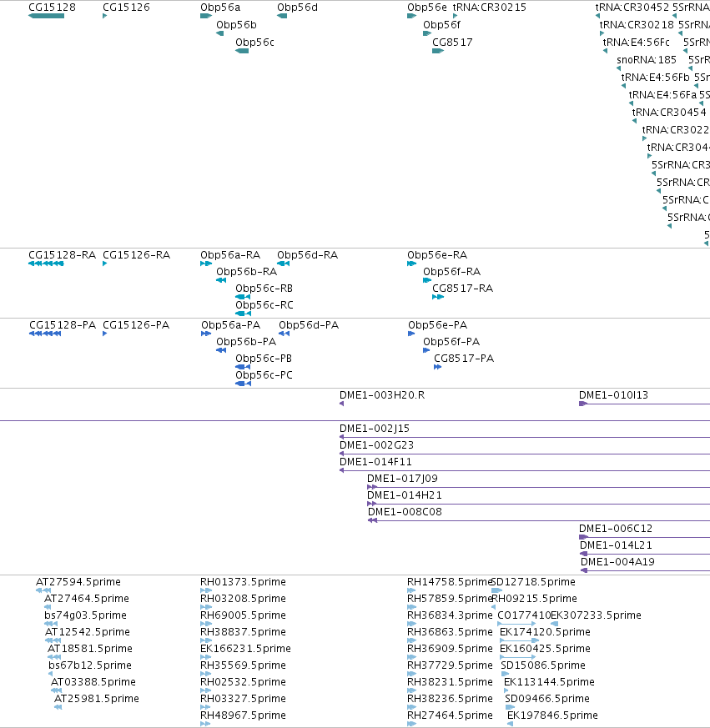The image size is (710, 728).
Task: Click the Obp56e gene label
Action: tap(426, 8)
